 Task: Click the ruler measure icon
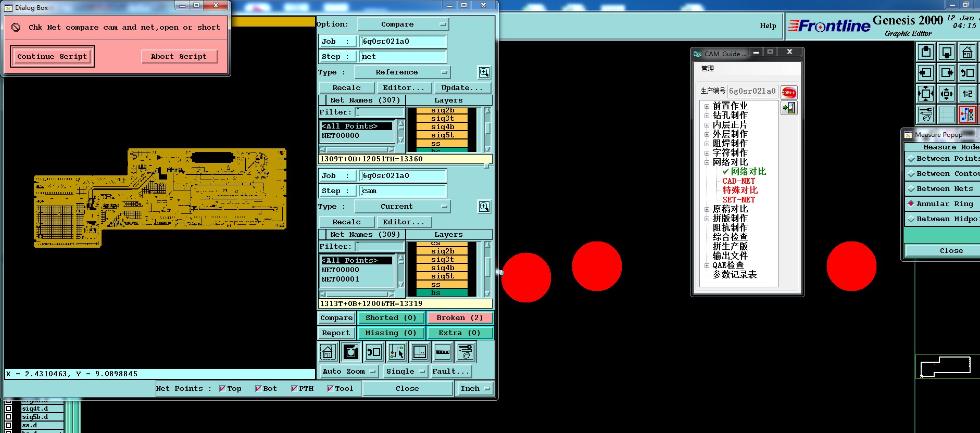pyautogui.click(x=443, y=352)
